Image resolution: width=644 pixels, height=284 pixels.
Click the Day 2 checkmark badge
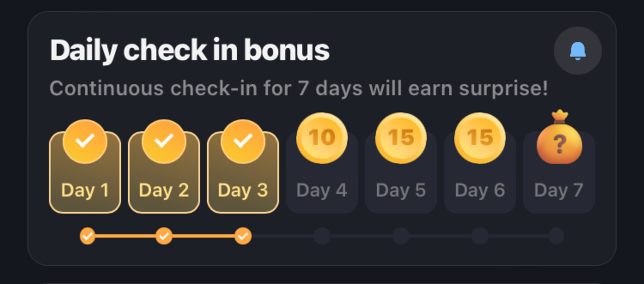click(164, 141)
